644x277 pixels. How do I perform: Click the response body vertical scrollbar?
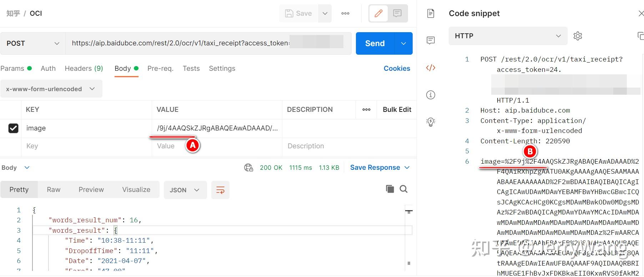pos(409,238)
